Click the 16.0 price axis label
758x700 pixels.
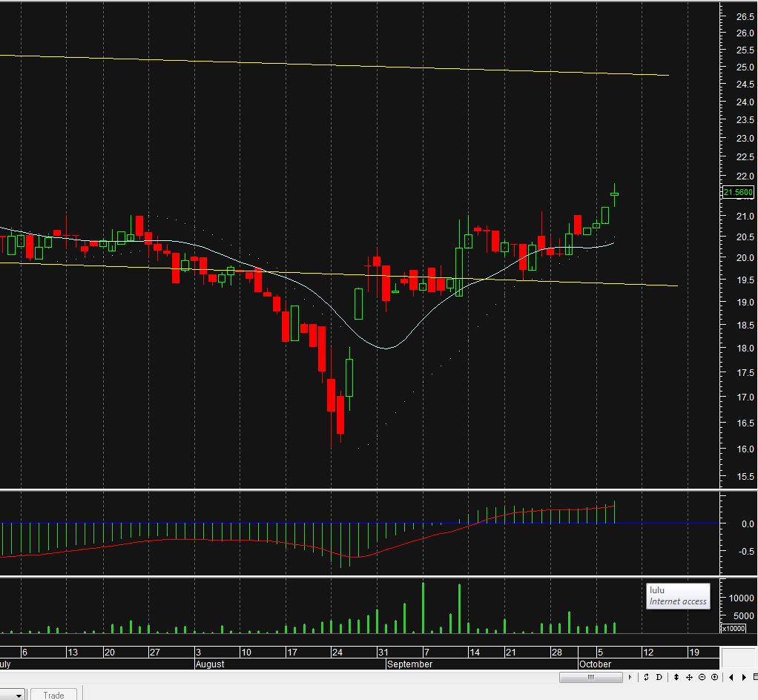(745, 449)
